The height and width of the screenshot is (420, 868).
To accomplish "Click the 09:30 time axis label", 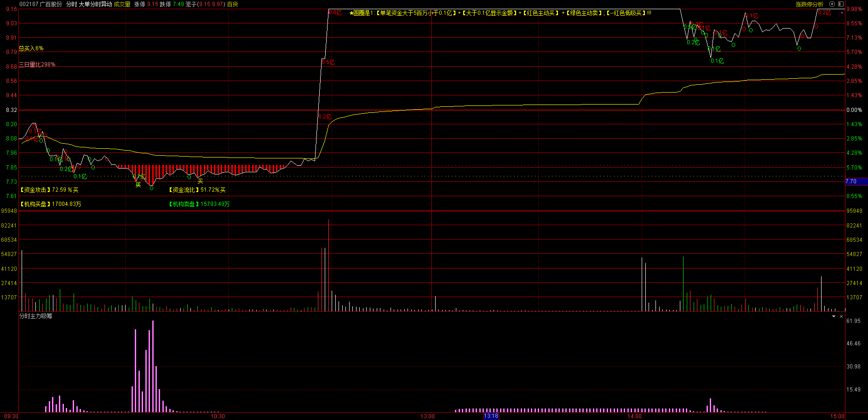I will point(11,416).
